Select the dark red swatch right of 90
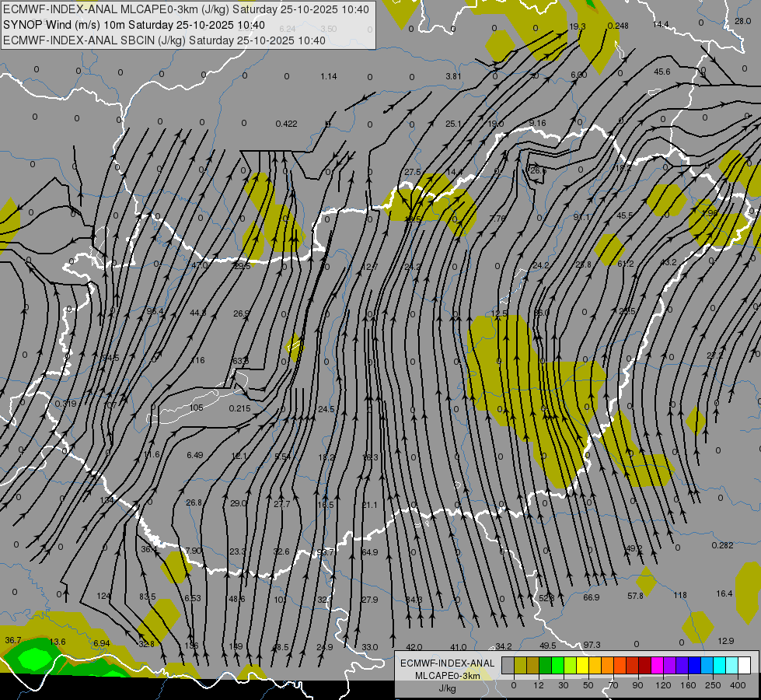The width and height of the screenshot is (761, 700). (x=645, y=666)
